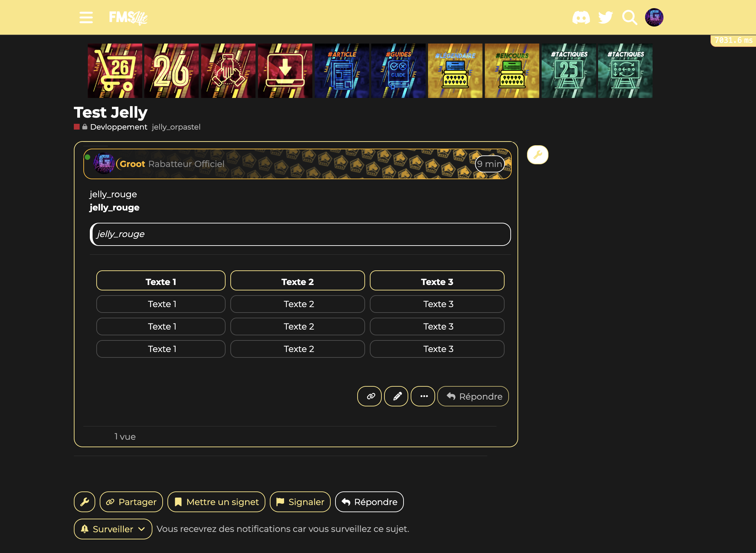Open the shopping cart 26 banner

pyautogui.click(x=115, y=71)
